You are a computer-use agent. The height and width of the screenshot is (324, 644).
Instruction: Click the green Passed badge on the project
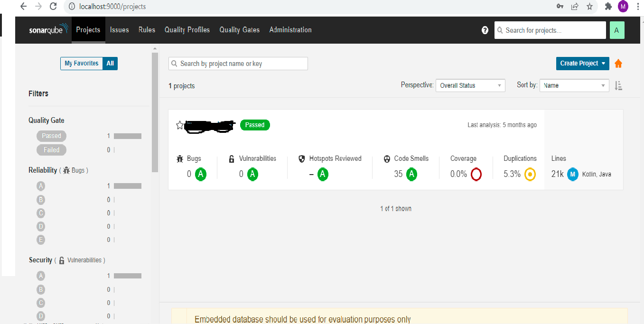(255, 125)
